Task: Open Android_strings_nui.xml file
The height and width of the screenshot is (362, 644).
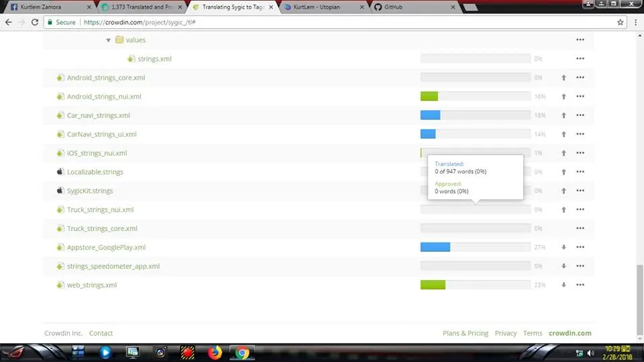Action: pyautogui.click(x=104, y=97)
